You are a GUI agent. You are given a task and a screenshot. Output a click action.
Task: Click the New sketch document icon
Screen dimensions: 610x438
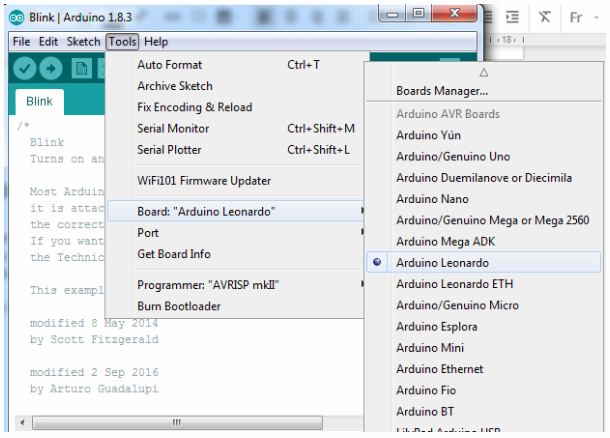81,69
